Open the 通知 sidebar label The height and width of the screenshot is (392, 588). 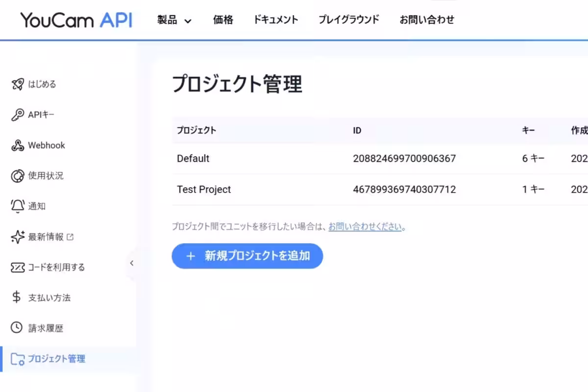tap(37, 206)
